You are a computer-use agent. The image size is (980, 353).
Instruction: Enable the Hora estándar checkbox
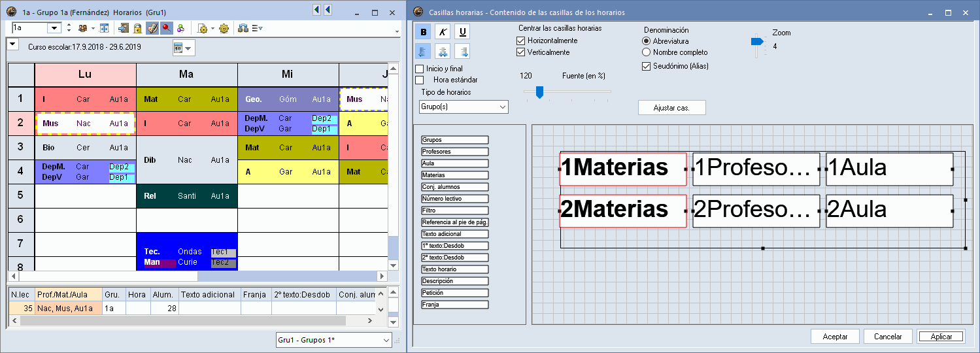click(x=420, y=80)
